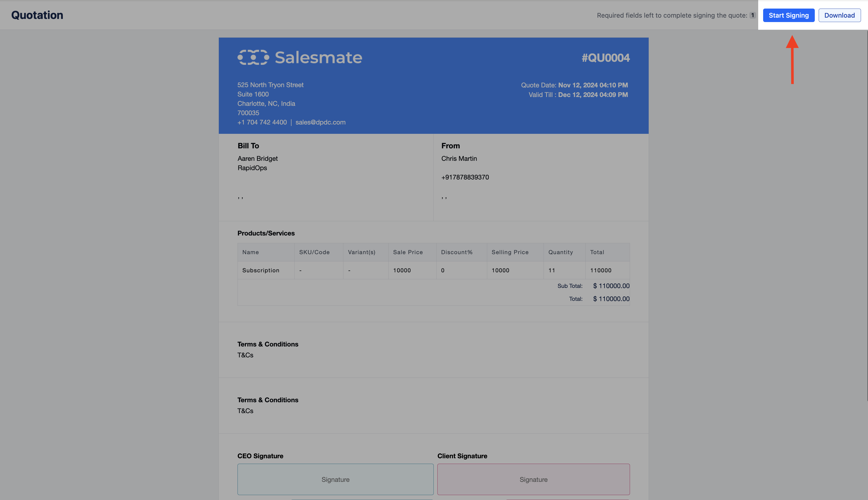Screen dimensions: 868x500
Task: Click the Salesmate logo in quote header
Action: pyautogui.click(x=300, y=57)
